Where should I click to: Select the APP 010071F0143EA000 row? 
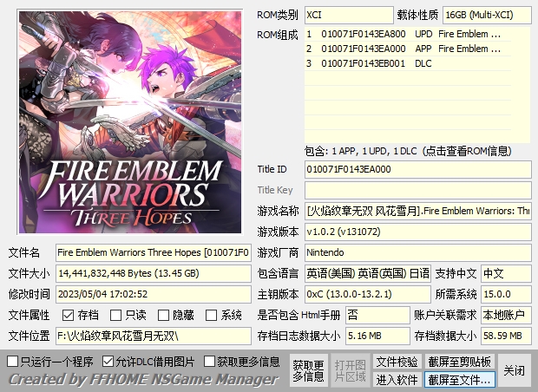click(x=408, y=49)
